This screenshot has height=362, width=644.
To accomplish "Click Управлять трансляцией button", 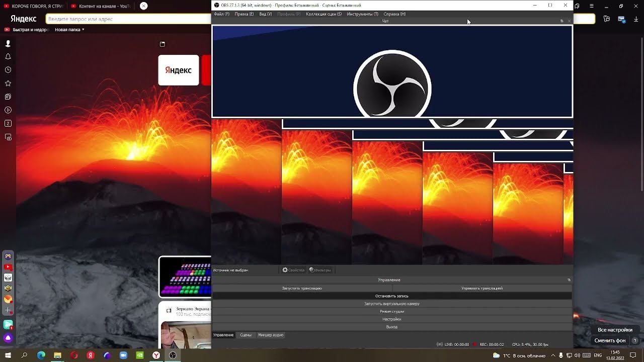I will pyautogui.click(x=482, y=289).
